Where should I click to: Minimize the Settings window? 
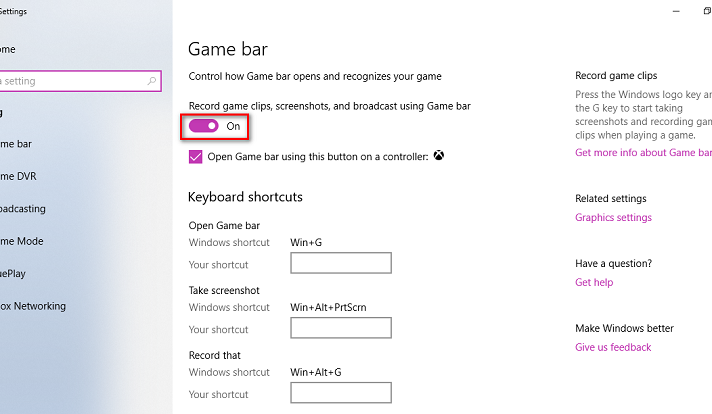676,11
